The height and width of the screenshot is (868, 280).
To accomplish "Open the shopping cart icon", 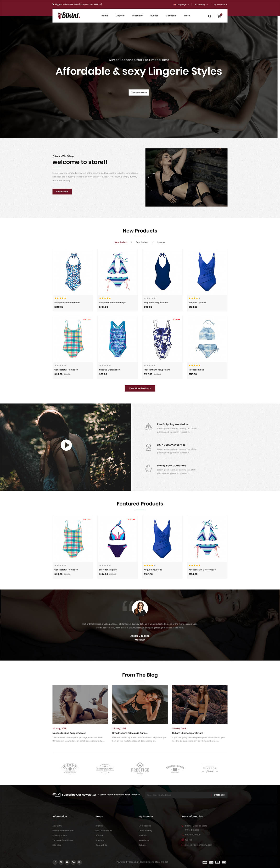I will pos(219,16).
